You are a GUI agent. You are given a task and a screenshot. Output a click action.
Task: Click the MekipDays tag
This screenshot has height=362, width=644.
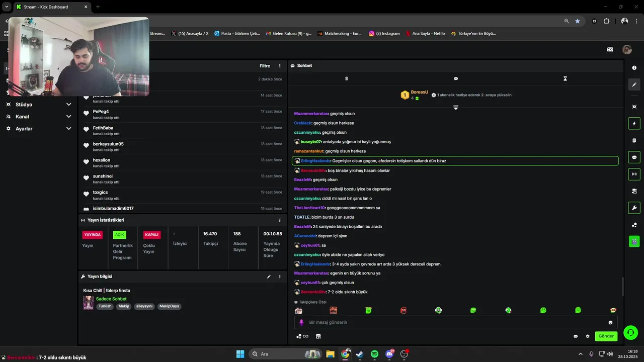[x=169, y=306]
